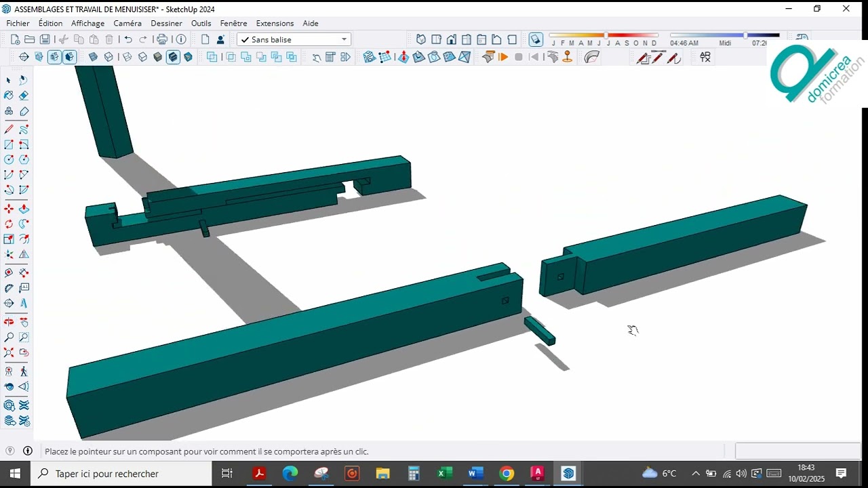Open Excel from the taskbar
868x488 pixels.
(445, 474)
